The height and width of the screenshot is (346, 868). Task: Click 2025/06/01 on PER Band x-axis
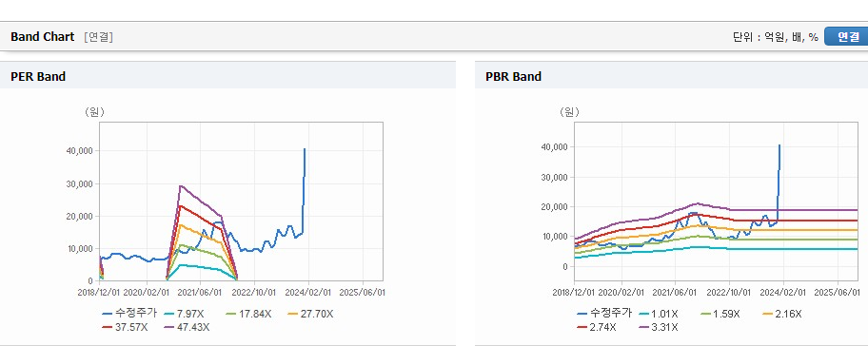[362, 292]
